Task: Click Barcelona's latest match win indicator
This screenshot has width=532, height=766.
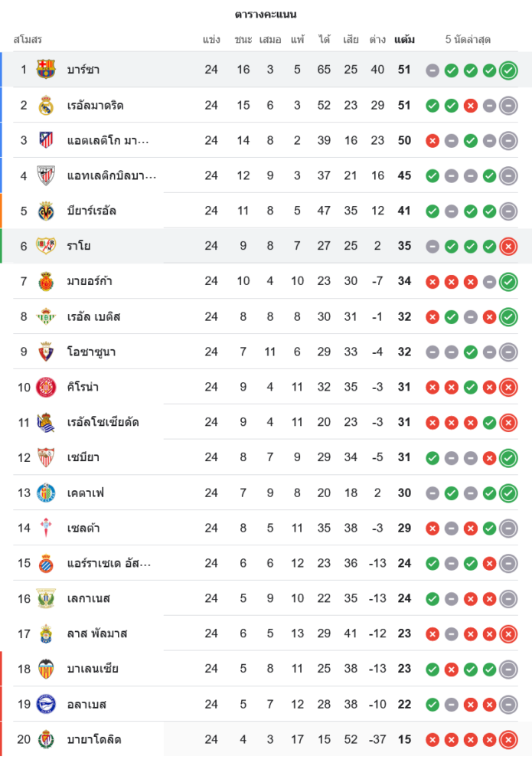Action: click(x=508, y=70)
